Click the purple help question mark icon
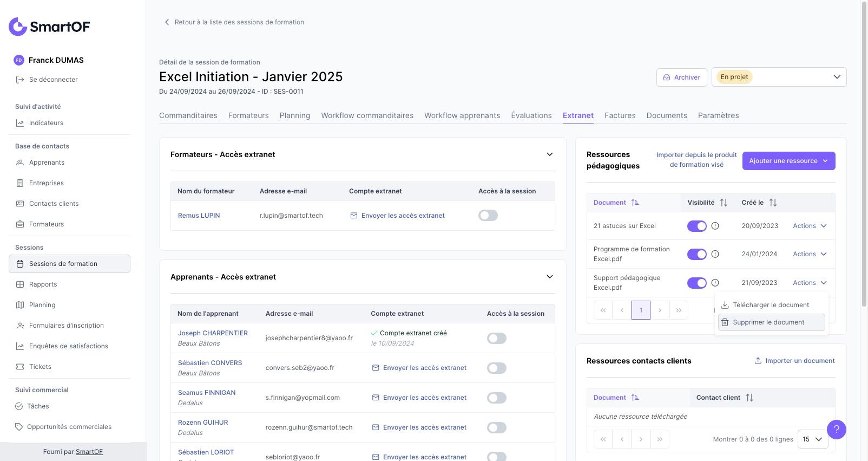Image resolution: width=868 pixels, height=461 pixels. (836, 430)
